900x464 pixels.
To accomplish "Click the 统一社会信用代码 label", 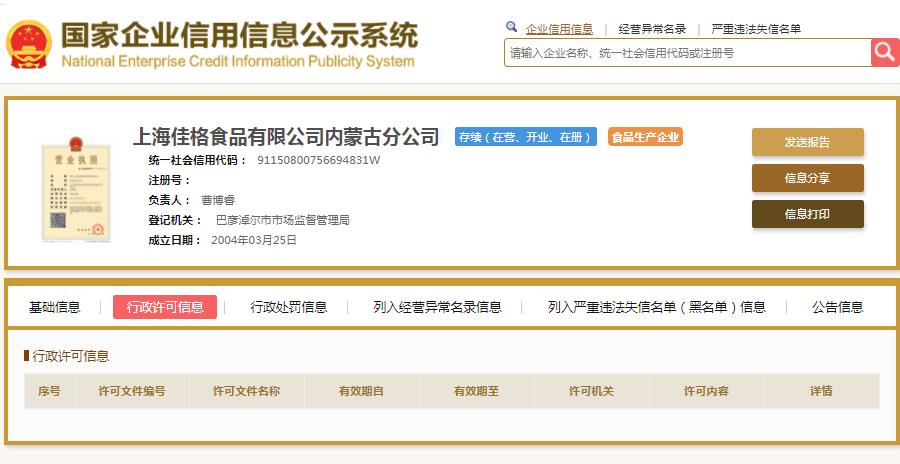I will tap(198, 160).
